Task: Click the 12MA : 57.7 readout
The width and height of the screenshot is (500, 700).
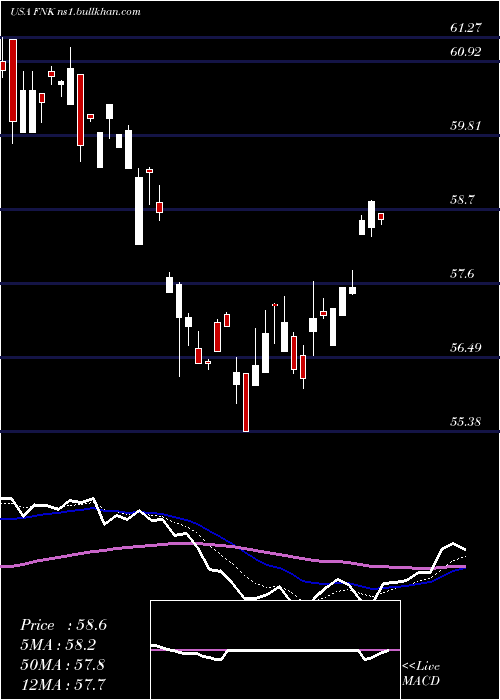Action: [x=63, y=684]
